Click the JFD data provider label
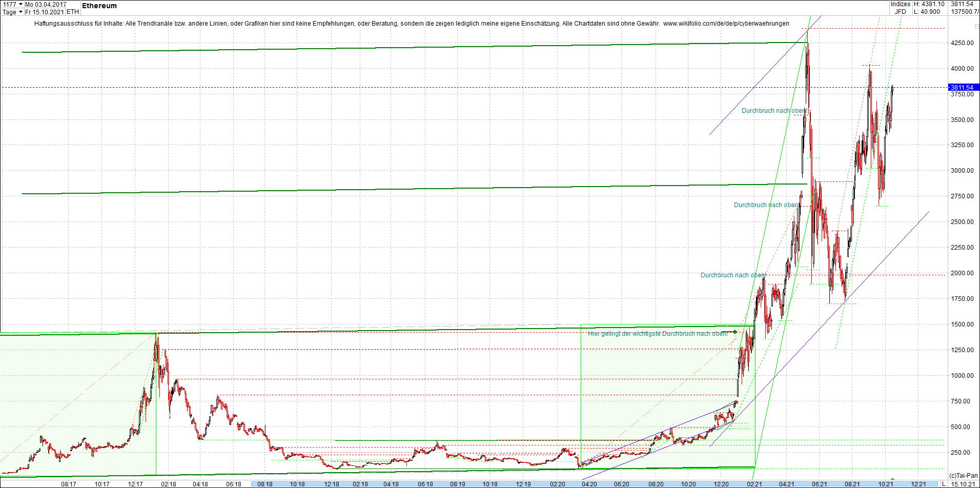 click(x=901, y=11)
